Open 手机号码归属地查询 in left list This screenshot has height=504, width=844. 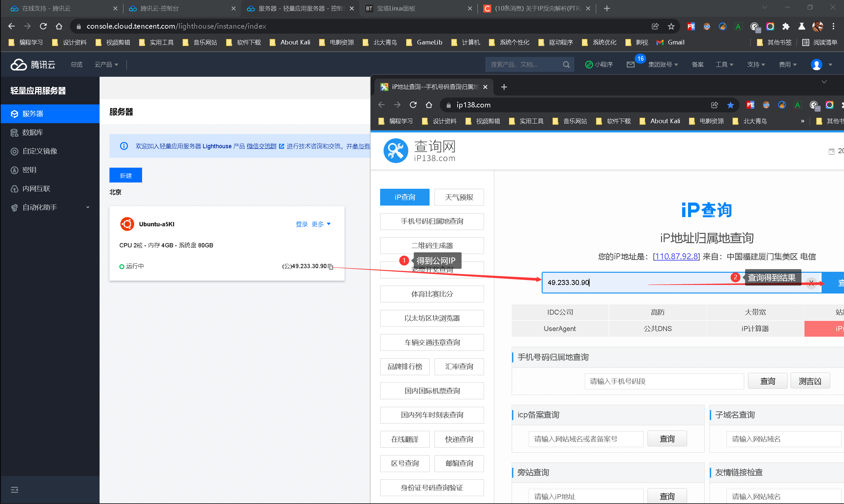[432, 221]
